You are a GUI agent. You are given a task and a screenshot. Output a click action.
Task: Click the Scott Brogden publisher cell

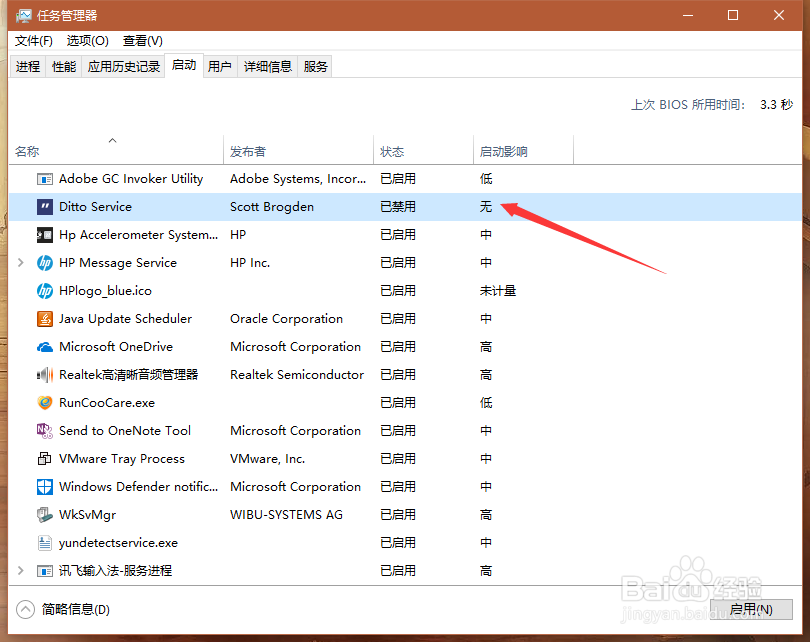coord(272,207)
